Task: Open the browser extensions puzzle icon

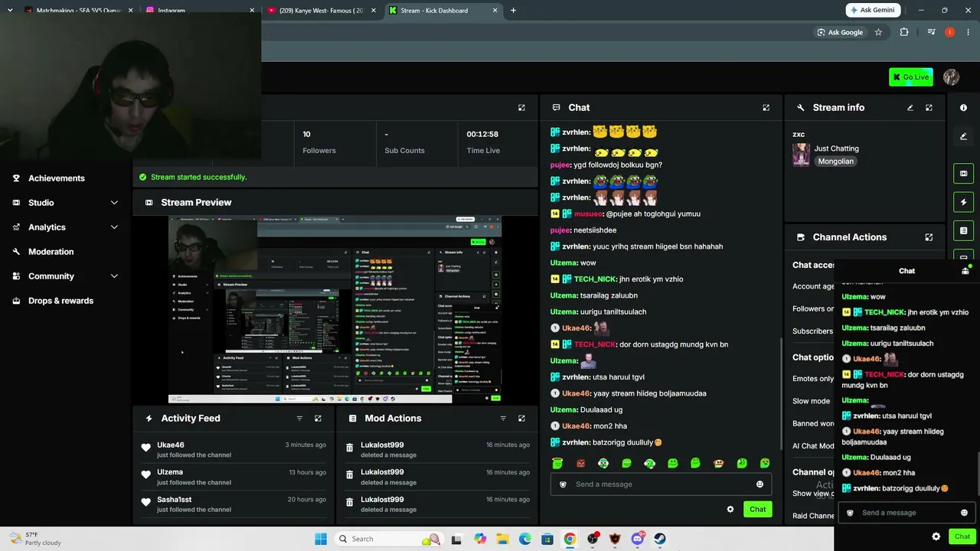Action: (904, 32)
